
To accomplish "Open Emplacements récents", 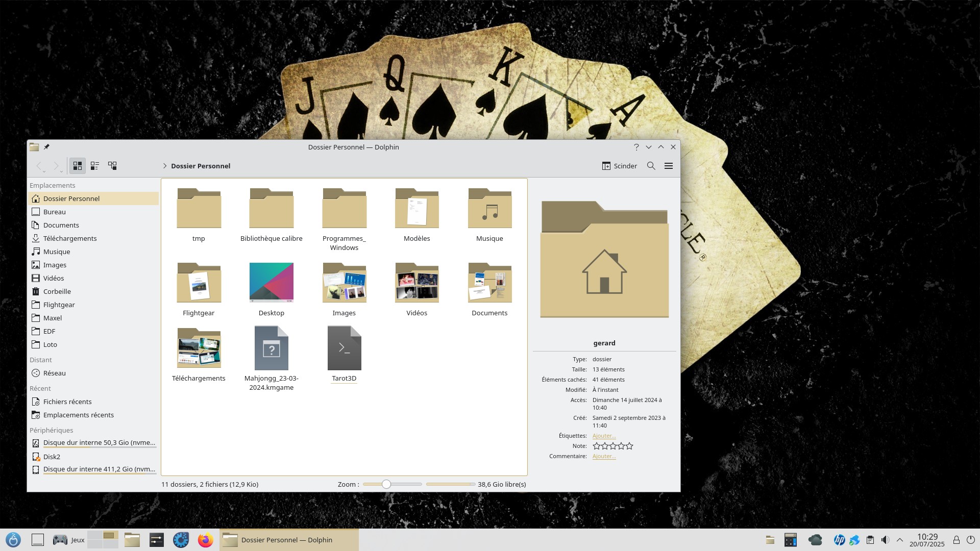I will (94, 415).
